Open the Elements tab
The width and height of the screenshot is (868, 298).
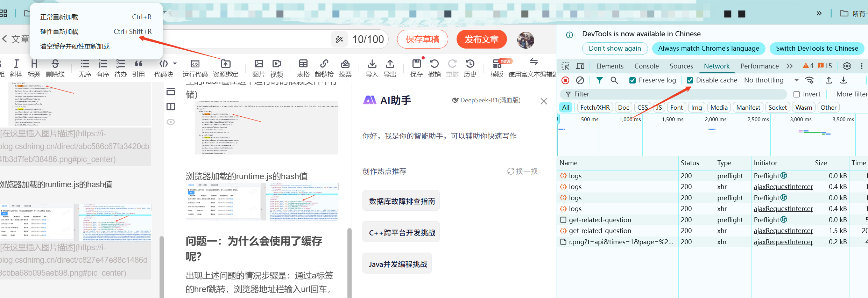[610, 66]
